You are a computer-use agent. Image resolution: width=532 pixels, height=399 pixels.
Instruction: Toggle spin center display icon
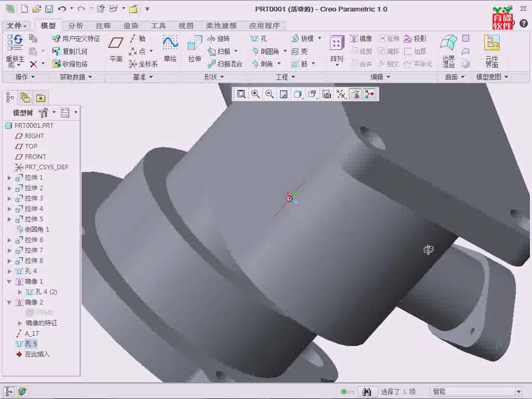pos(369,94)
